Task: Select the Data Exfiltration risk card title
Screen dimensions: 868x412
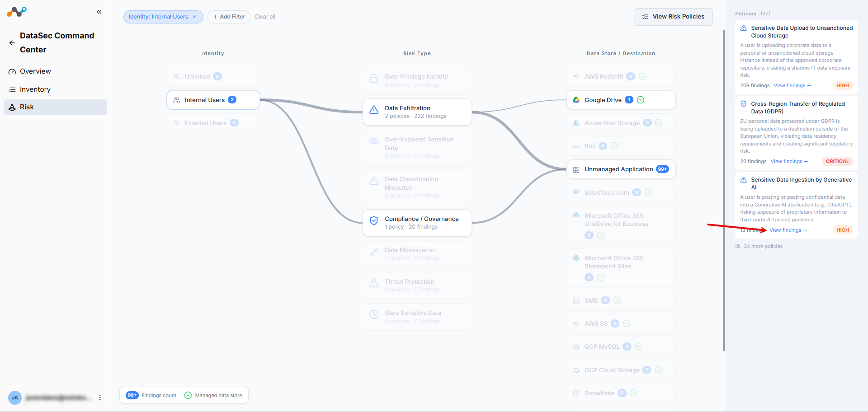Action: coord(407,108)
